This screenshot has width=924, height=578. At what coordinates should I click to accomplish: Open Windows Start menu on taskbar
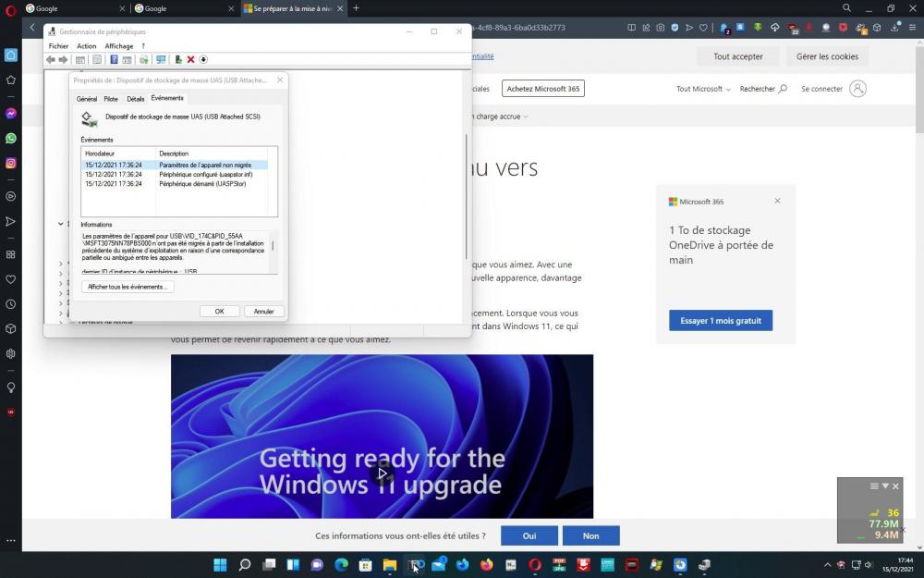220,565
